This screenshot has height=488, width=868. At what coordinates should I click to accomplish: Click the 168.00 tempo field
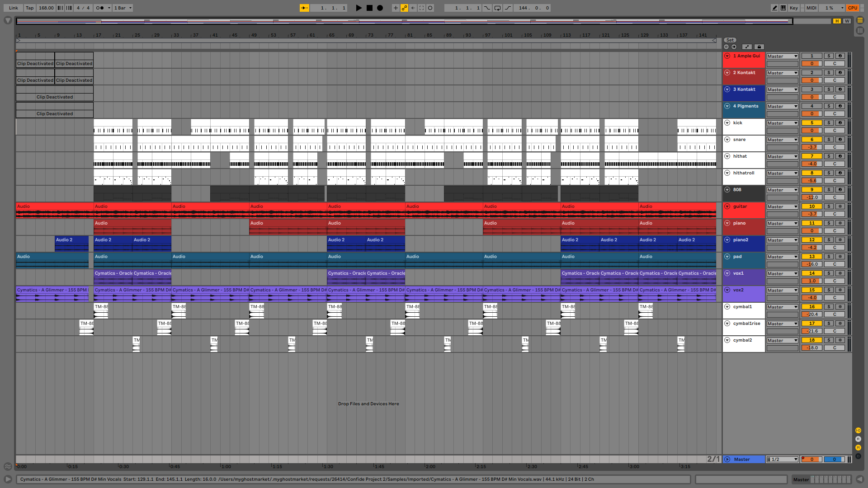(46, 8)
